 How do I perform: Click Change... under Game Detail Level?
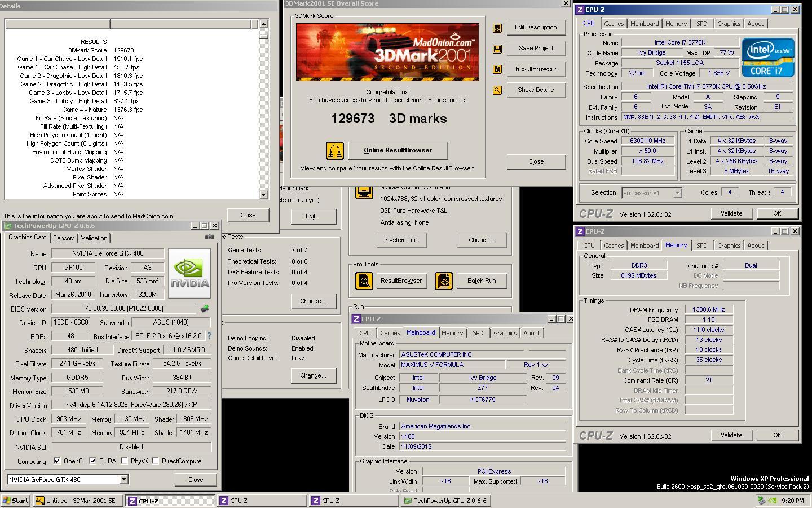pos(313,375)
